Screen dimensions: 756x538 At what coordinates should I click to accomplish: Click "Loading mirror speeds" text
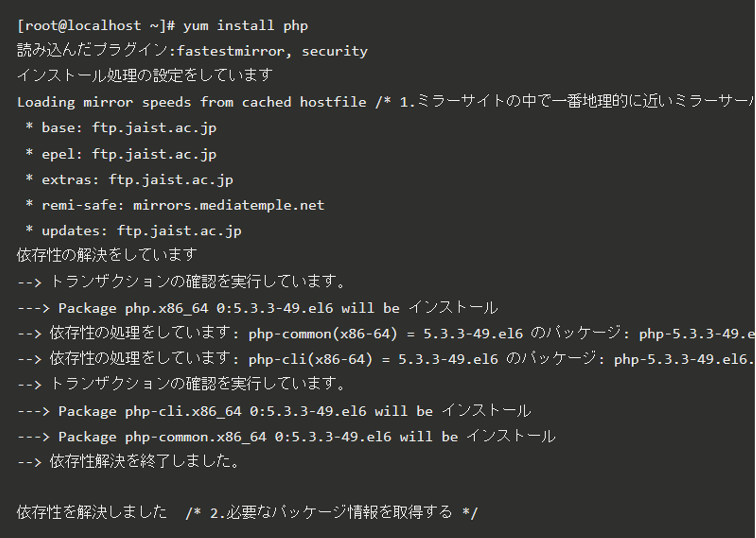point(104,102)
